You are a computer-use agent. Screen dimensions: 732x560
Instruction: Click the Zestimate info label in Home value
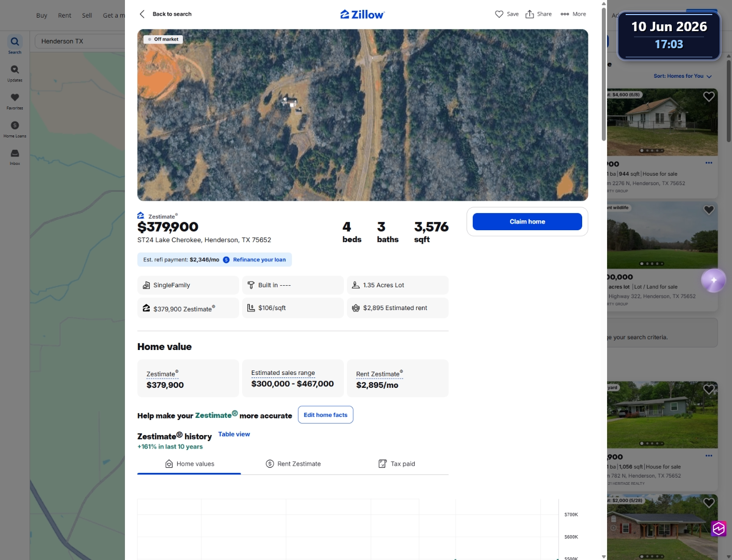coord(162,374)
